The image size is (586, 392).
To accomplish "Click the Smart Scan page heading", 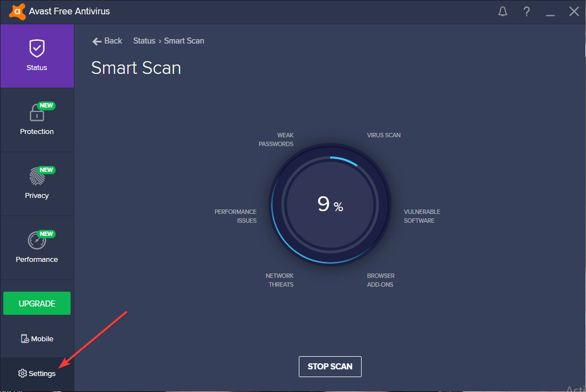I will 136,68.
